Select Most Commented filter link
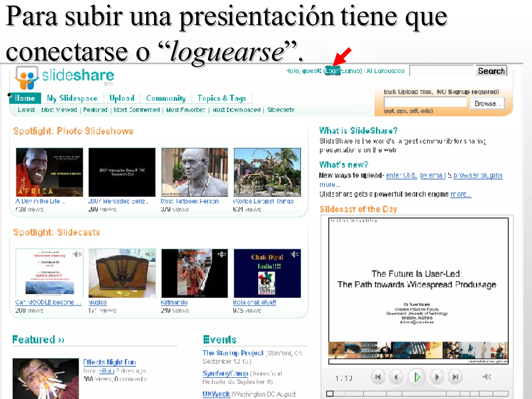 (x=137, y=110)
